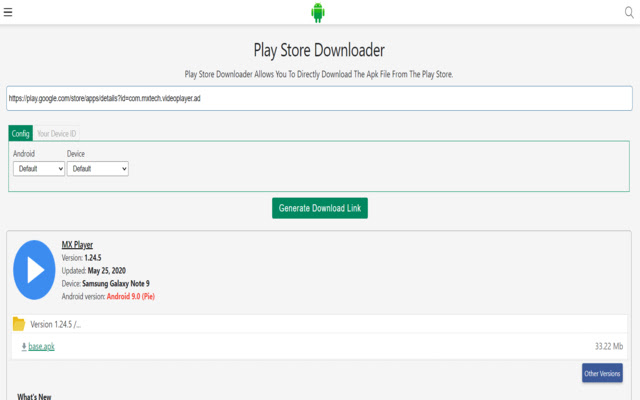Open the Device dropdown
Screen dimensions: 640x400
click(x=98, y=169)
